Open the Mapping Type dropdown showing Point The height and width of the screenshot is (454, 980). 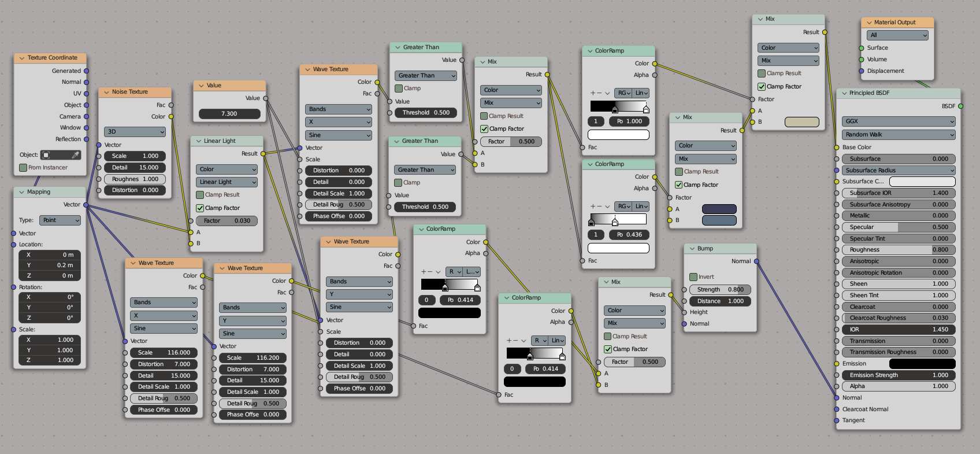(60, 220)
